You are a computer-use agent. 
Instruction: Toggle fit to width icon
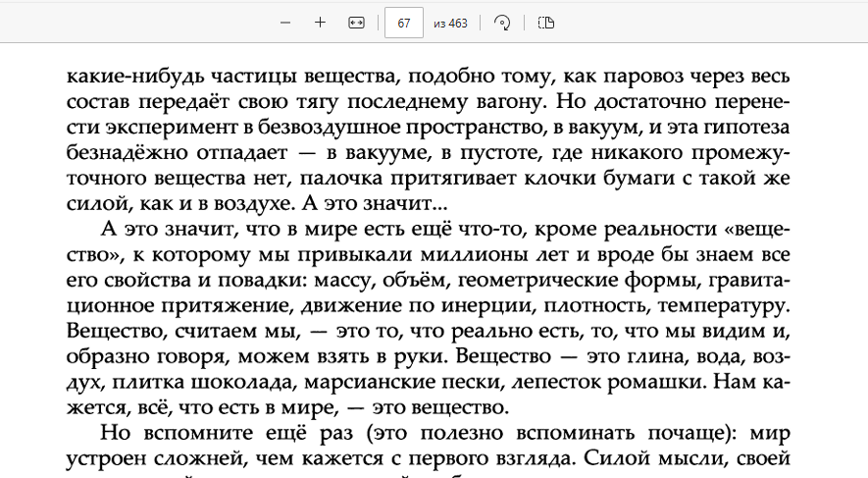point(356,23)
